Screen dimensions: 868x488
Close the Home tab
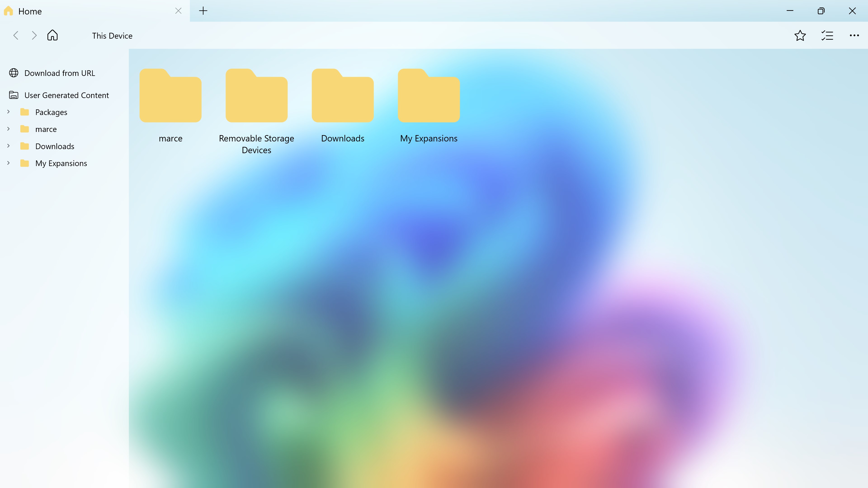(x=178, y=11)
